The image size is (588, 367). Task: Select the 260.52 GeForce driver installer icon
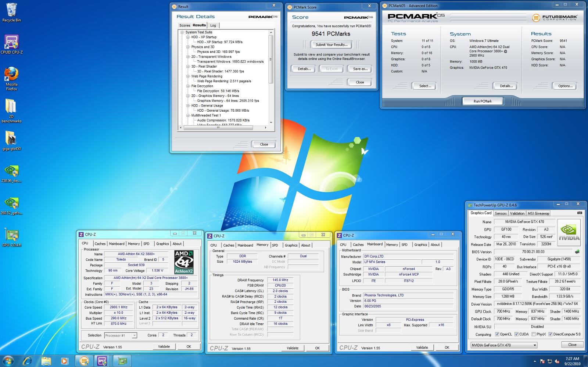(x=11, y=206)
